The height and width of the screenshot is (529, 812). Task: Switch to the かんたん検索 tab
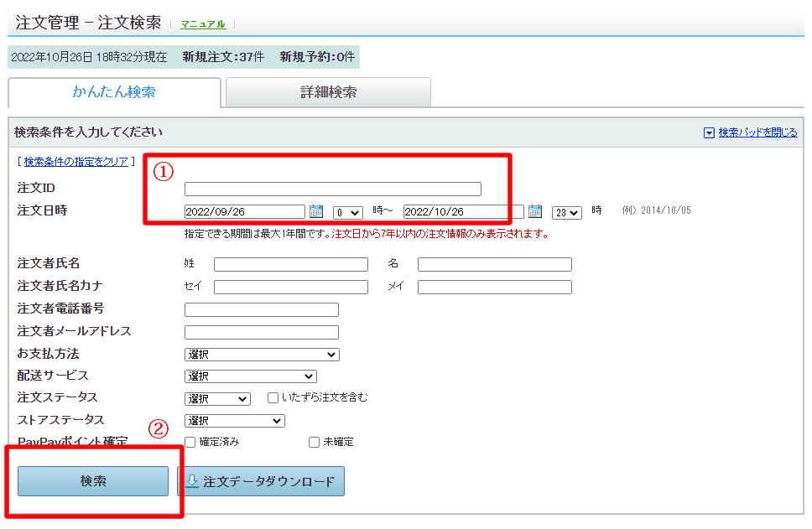[x=114, y=93]
